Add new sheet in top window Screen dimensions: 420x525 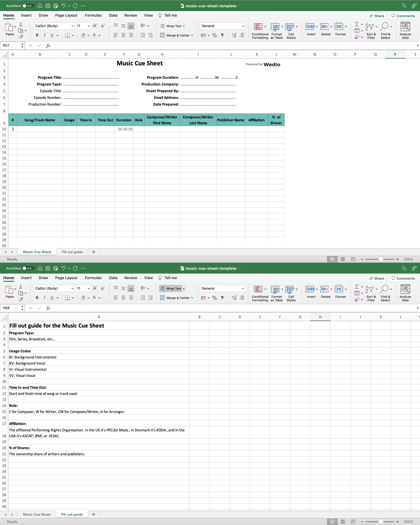tap(93, 252)
